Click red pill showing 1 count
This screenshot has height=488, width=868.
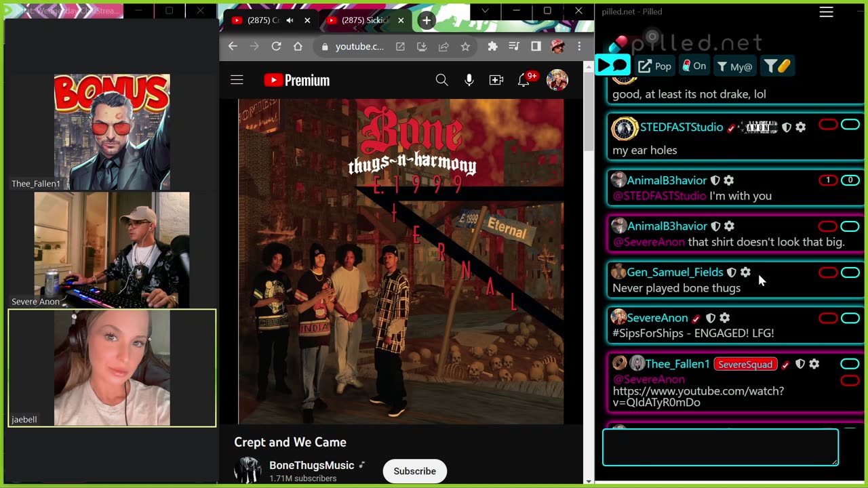(x=828, y=180)
